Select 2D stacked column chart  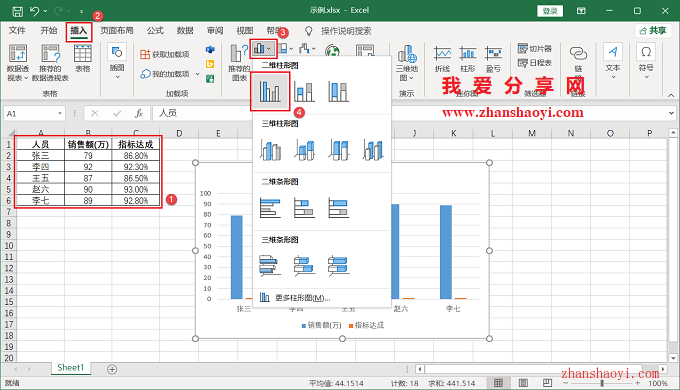304,92
